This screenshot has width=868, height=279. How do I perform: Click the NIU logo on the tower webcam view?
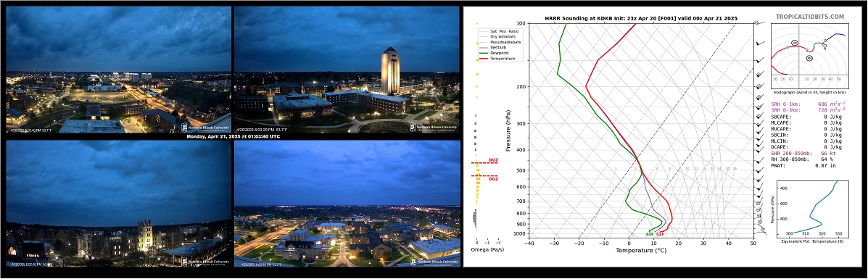pos(434,128)
